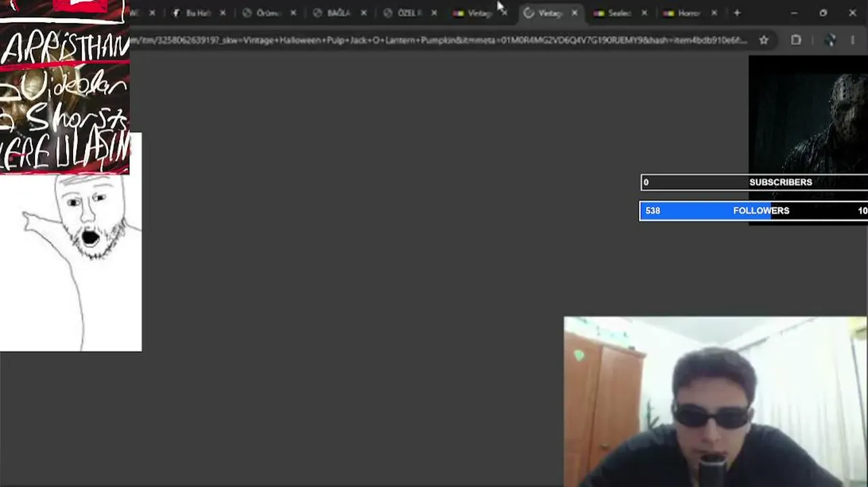Close the active loading Vintage tab
This screenshot has width=868, height=487.
575,13
